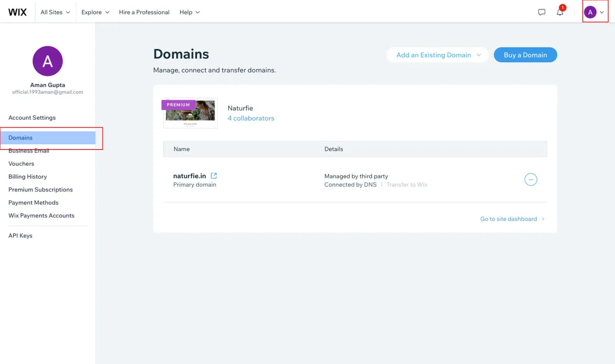Open the notifications bell
615x364 pixels.
pyautogui.click(x=560, y=12)
